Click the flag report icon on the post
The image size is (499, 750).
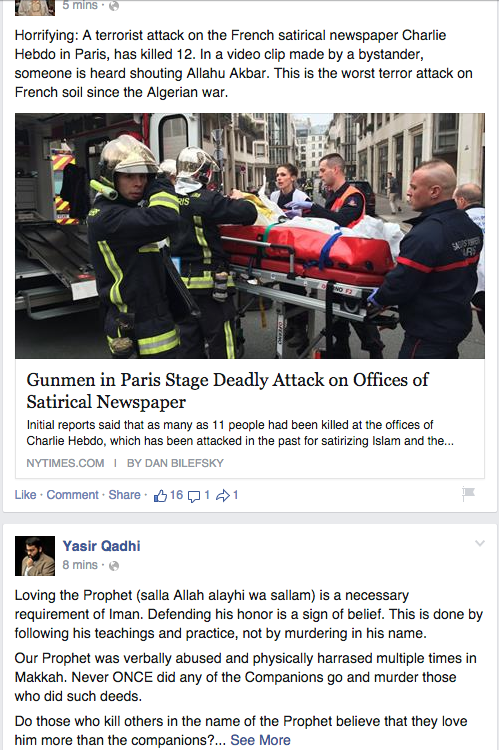coord(468,493)
